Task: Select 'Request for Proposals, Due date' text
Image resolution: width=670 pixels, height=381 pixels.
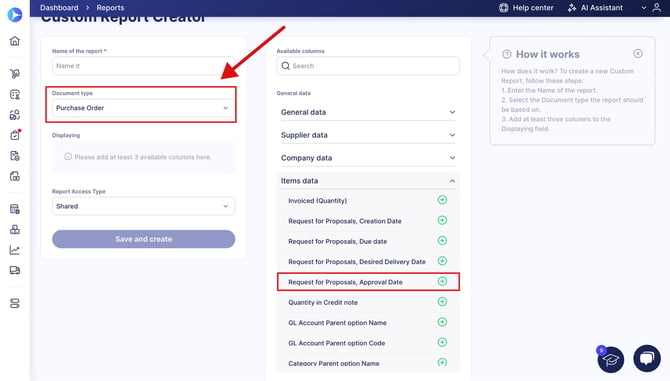Action: coord(337,241)
